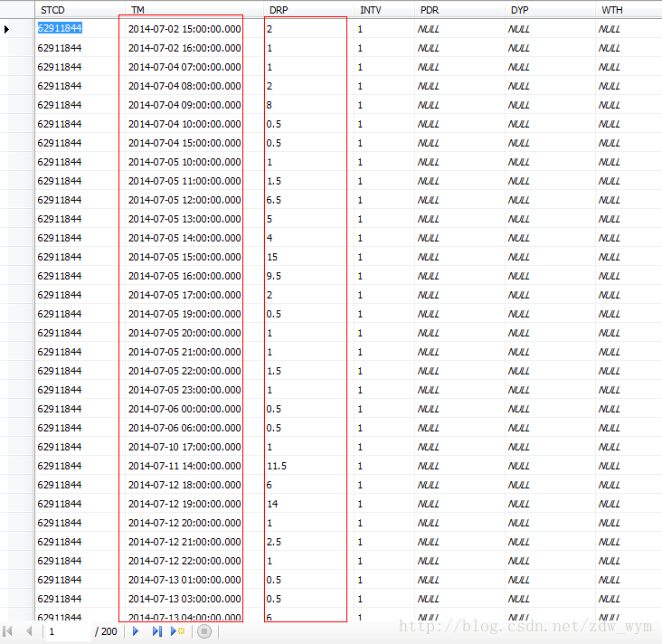Go to the next record button
This screenshot has height=644, width=662.
pos(136,631)
